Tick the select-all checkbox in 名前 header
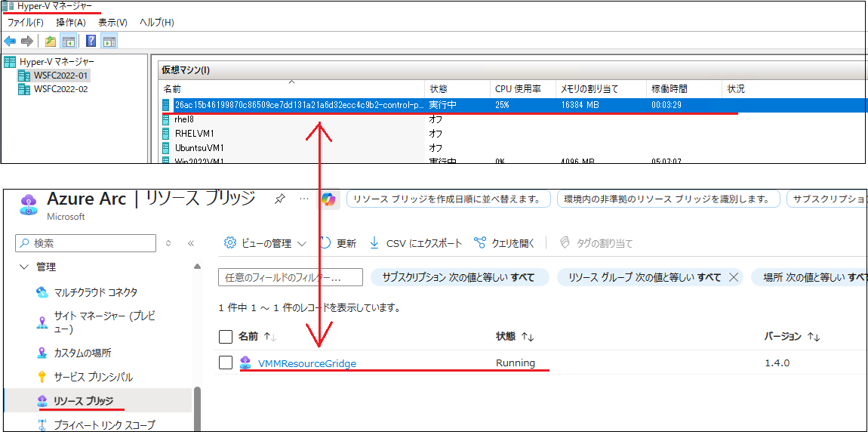This screenshot has height=432, width=868. pyautogui.click(x=225, y=336)
